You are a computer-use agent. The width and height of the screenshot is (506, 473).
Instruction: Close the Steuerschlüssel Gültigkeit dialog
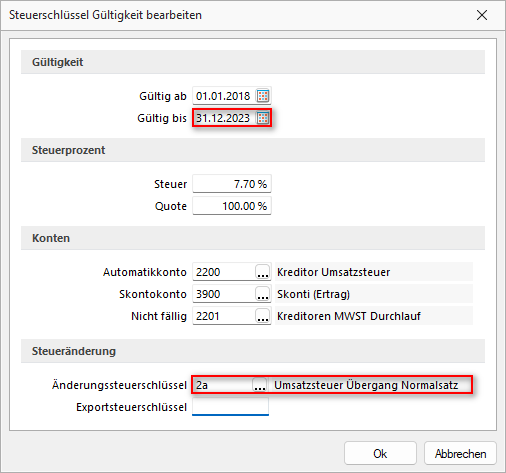click(x=482, y=15)
